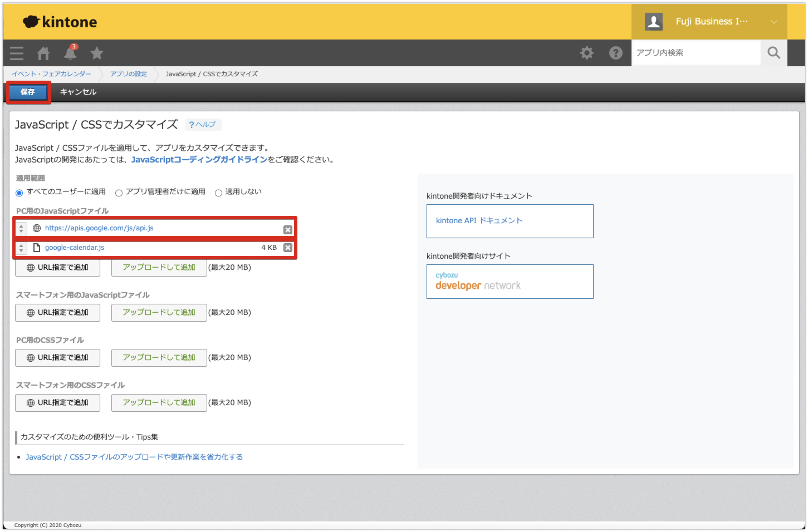This screenshot has height=532, width=808.
Task: Open JavaScript / CSSファイルのアップロード tips link
Action: [x=134, y=457]
